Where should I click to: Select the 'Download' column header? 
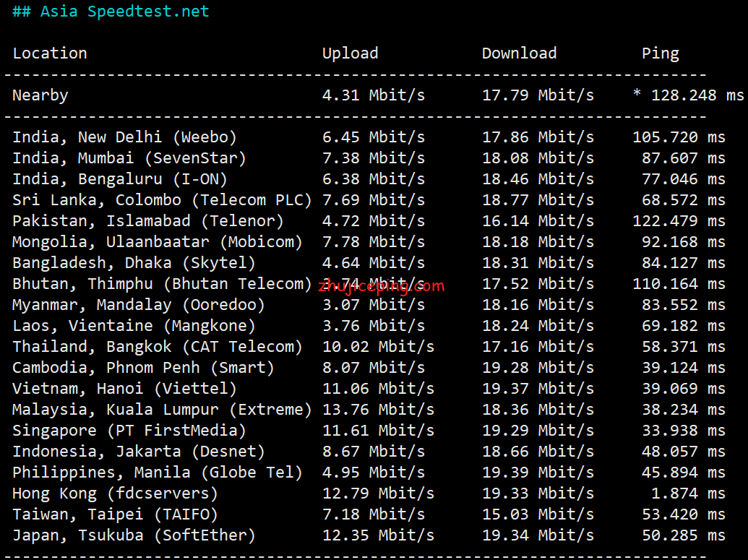519,53
